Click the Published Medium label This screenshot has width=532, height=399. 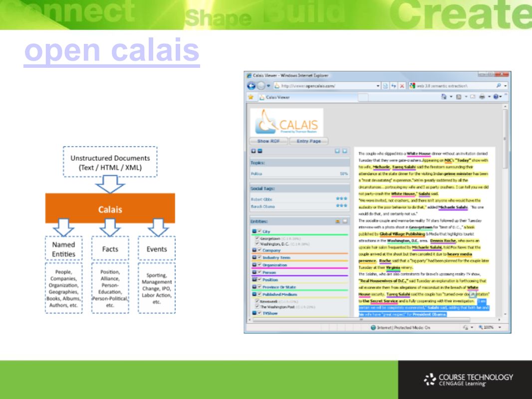(x=280, y=295)
